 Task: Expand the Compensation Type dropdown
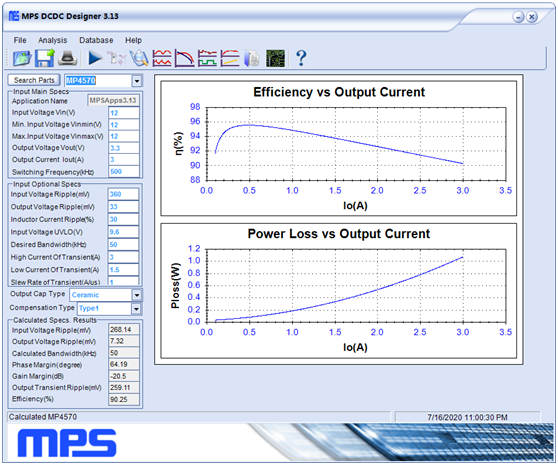(x=136, y=308)
